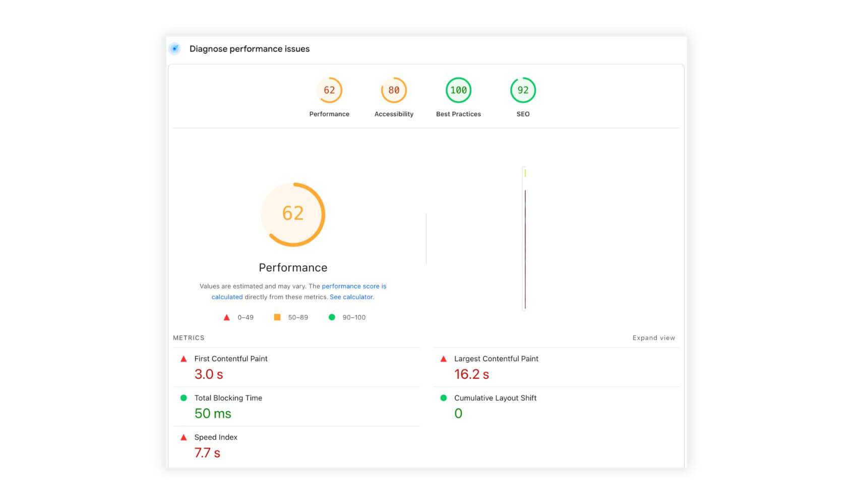Select the 0–49 red legend marker

coord(226,317)
